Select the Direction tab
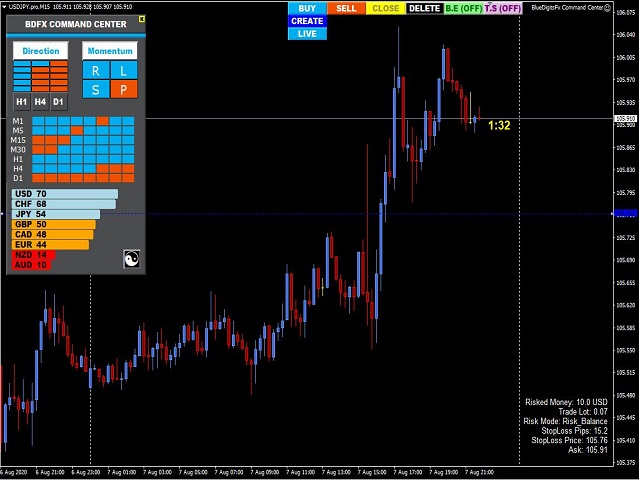Image resolution: width=640 pixels, height=480 pixels. (40, 51)
